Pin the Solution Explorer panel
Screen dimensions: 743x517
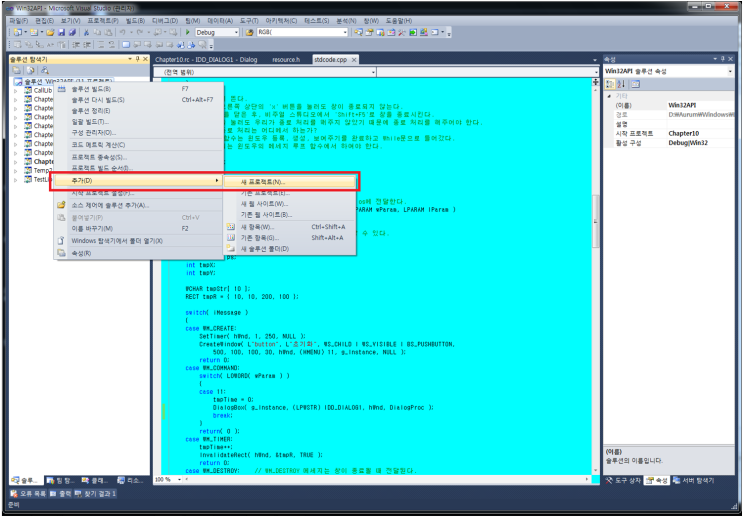tap(138, 59)
